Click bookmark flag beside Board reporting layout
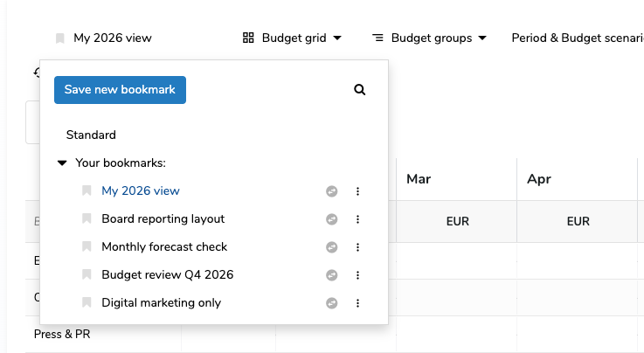 87,218
